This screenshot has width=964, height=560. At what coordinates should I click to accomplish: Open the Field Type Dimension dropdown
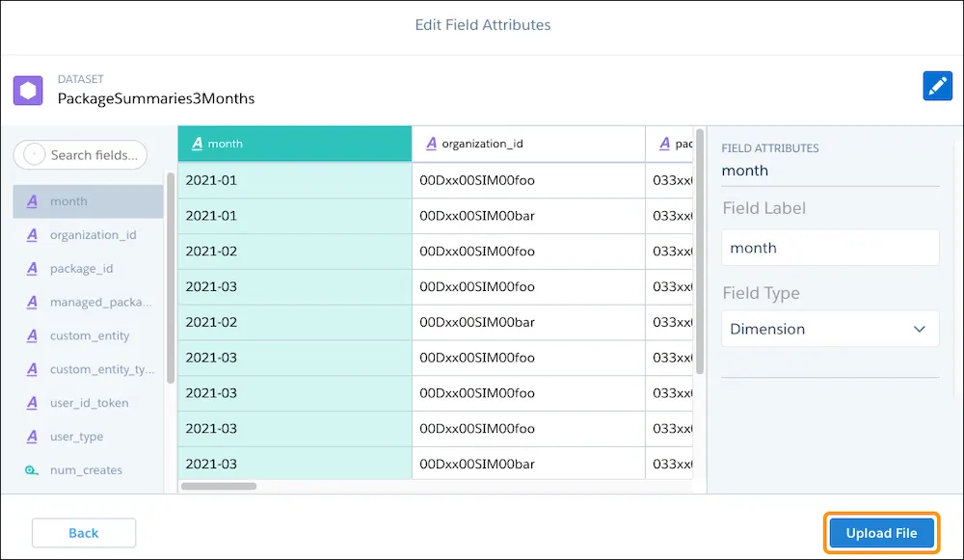point(830,329)
